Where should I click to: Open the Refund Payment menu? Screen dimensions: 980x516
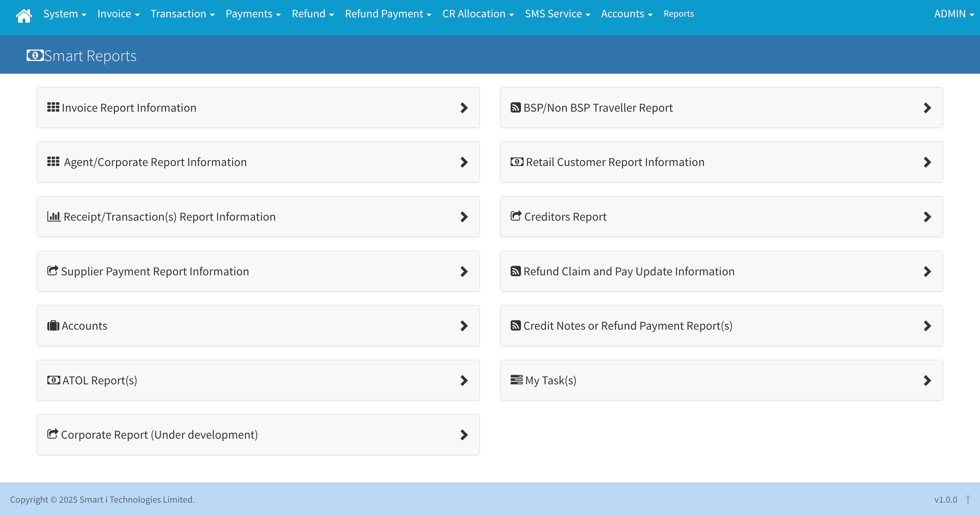pyautogui.click(x=388, y=14)
